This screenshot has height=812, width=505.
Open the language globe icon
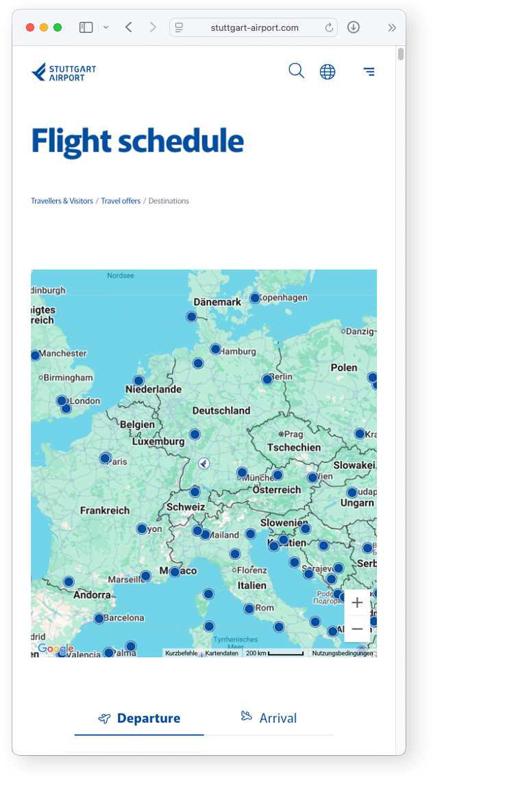tap(327, 71)
